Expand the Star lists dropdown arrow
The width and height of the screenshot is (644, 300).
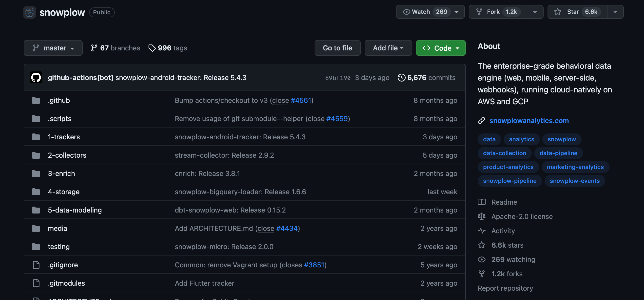615,12
